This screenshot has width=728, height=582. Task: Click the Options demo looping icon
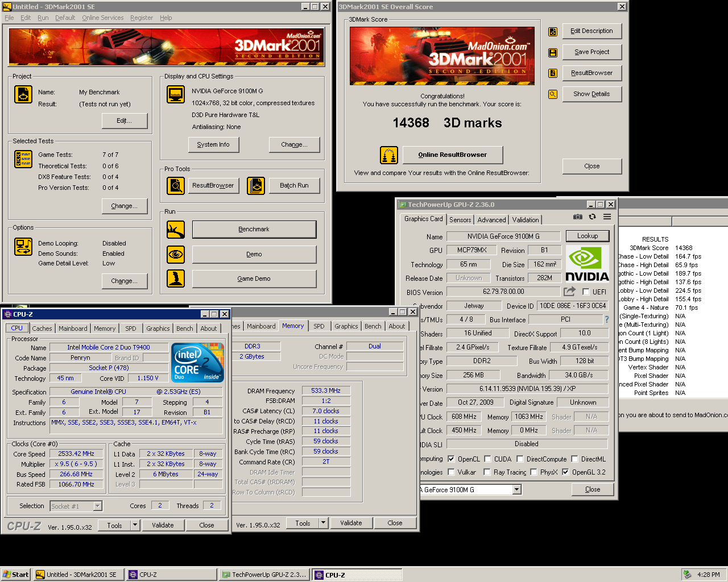click(23, 247)
